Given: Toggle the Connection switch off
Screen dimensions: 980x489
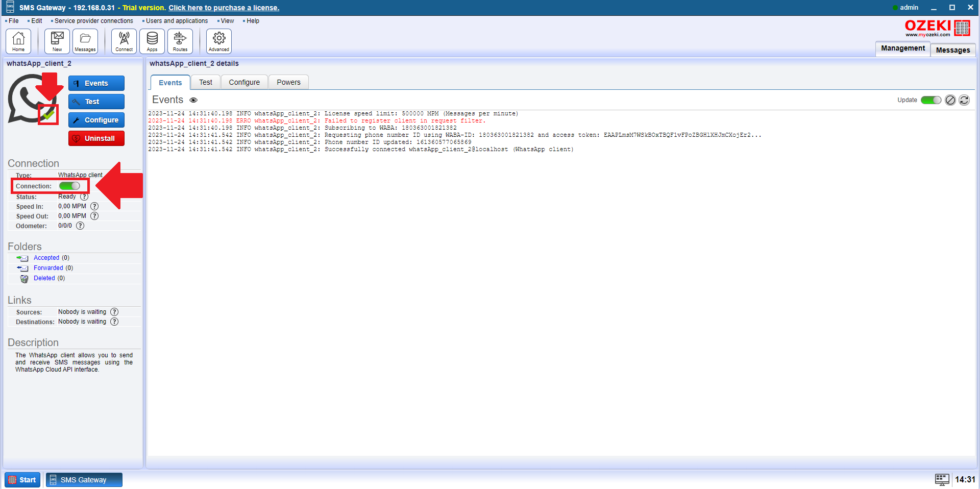Looking at the screenshot, I should 69,186.
